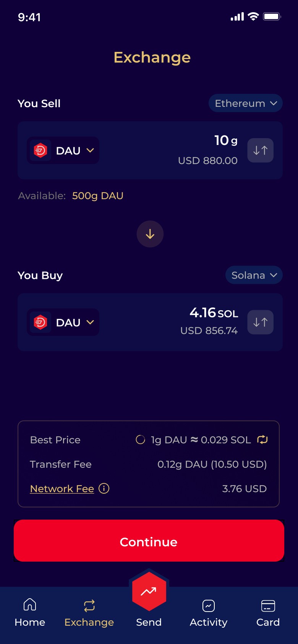Tap the swap unit arrows in You Buy
Image resolution: width=298 pixels, height=644 pixels.
(261, 322)
